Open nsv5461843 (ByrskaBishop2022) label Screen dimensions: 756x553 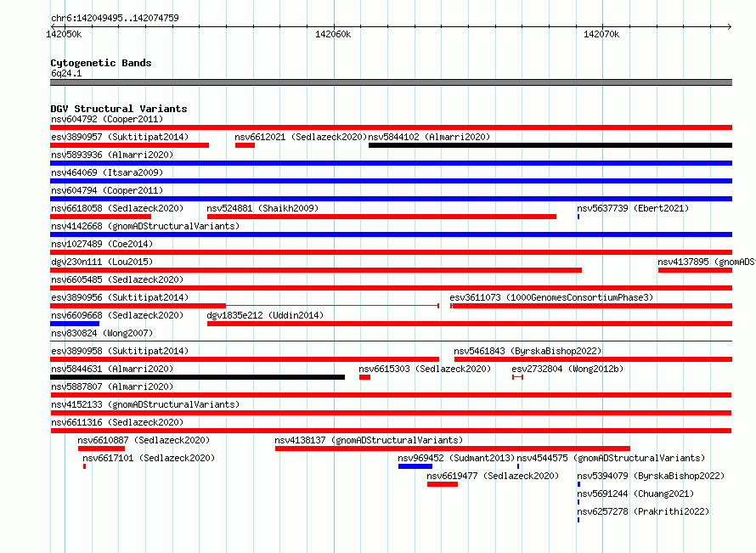pyautogui.click(x=528, y=351)
